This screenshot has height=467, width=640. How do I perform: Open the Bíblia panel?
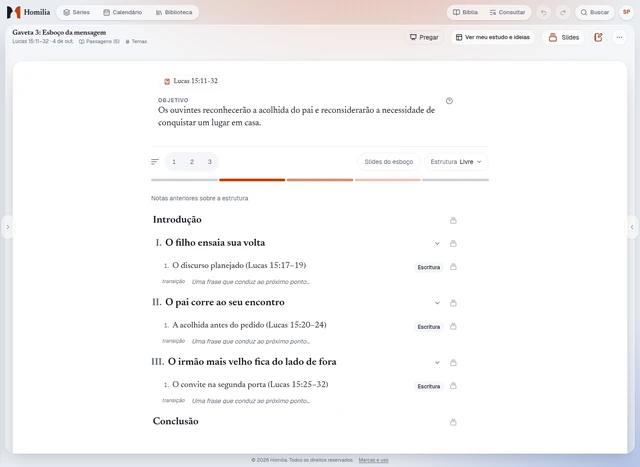pos(465,12)
